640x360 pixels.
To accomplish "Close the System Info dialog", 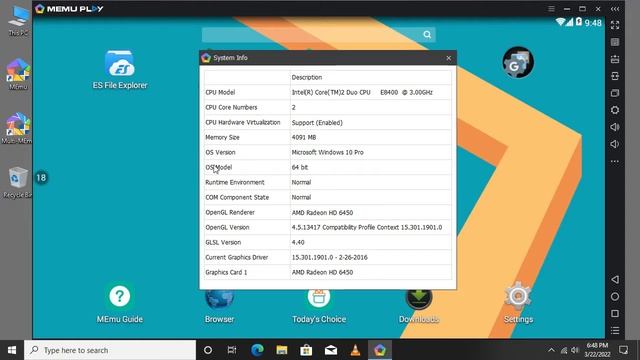I will point(449,58).
